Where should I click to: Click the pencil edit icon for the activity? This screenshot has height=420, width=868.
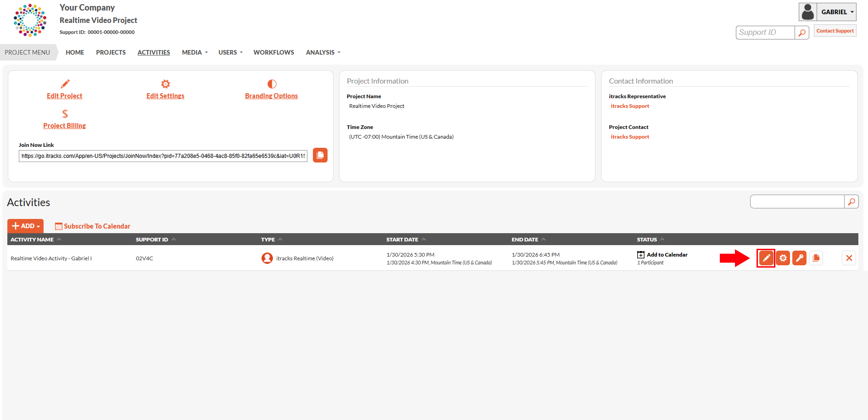pos(766,258)
